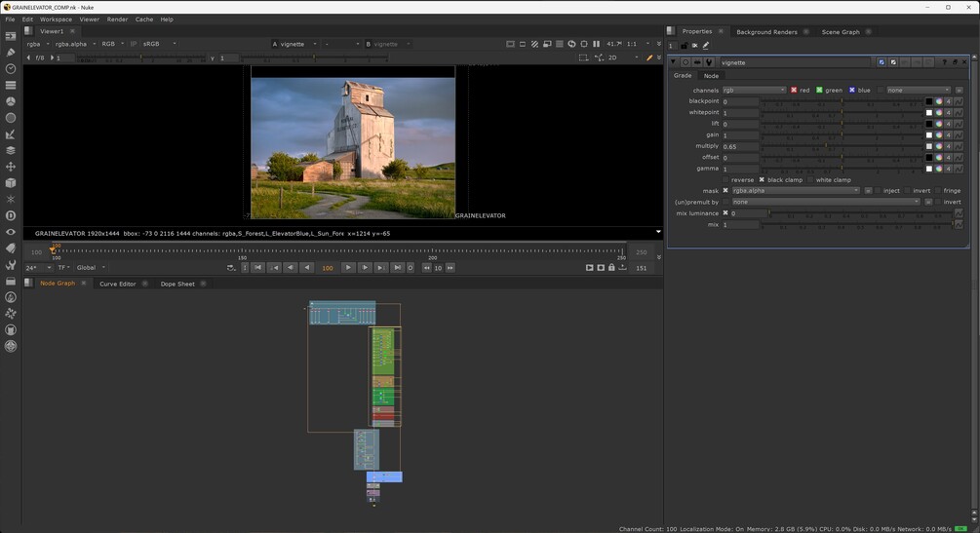Toggle the reverse checkbox
Viewport: 980px width, 533px height.
click(x=725, y=179)
